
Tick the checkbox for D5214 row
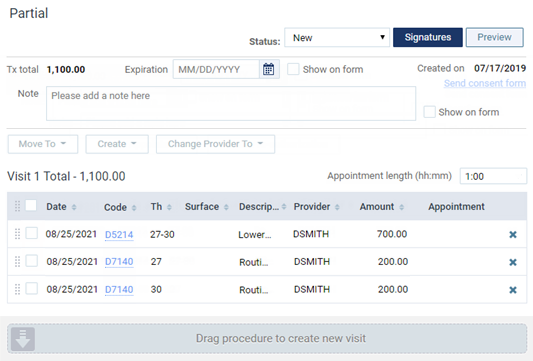[32, 233]
